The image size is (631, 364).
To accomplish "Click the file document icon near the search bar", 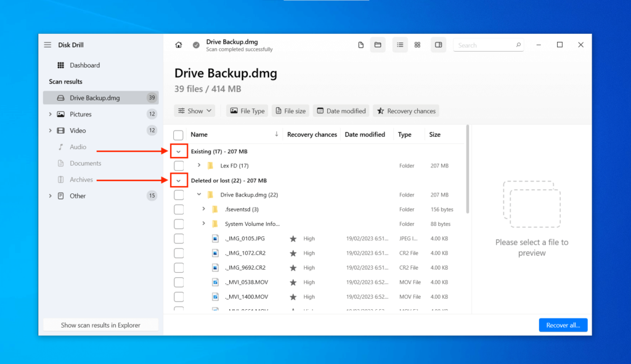I will tap(360, 44).
